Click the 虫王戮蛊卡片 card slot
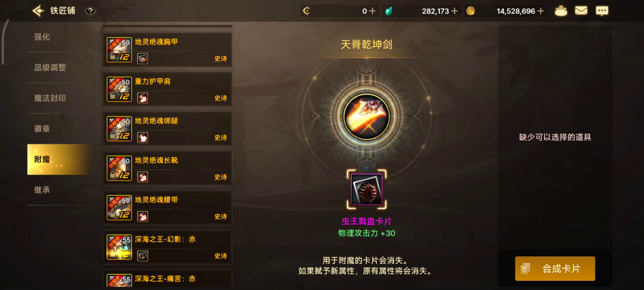Image resolution: width=644 pixels, height=290 pixels. [x=366, y=189]
